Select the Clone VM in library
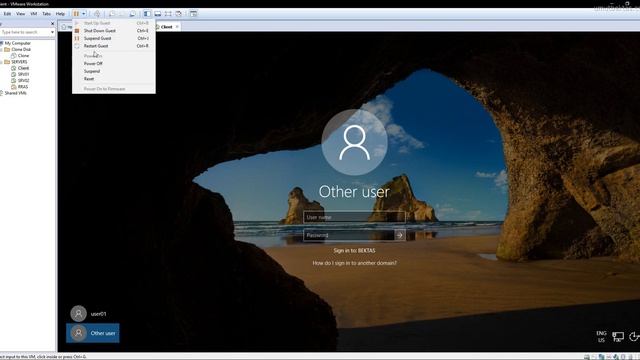Image resolution: width=640 pixels, height=360 pixels. click(23, 56)
